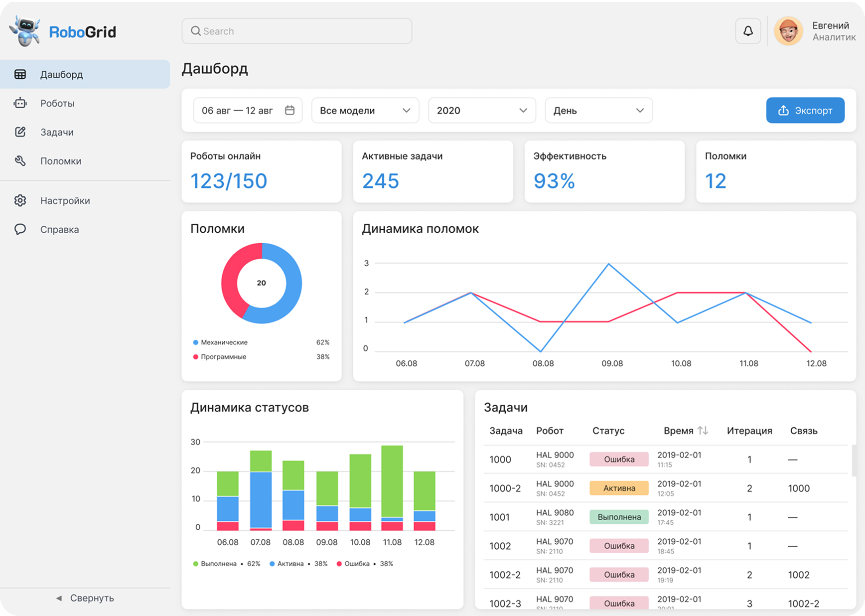Click linked task 1002-2 in Связь column
The image size is (865, 616).
coord(804,604)
